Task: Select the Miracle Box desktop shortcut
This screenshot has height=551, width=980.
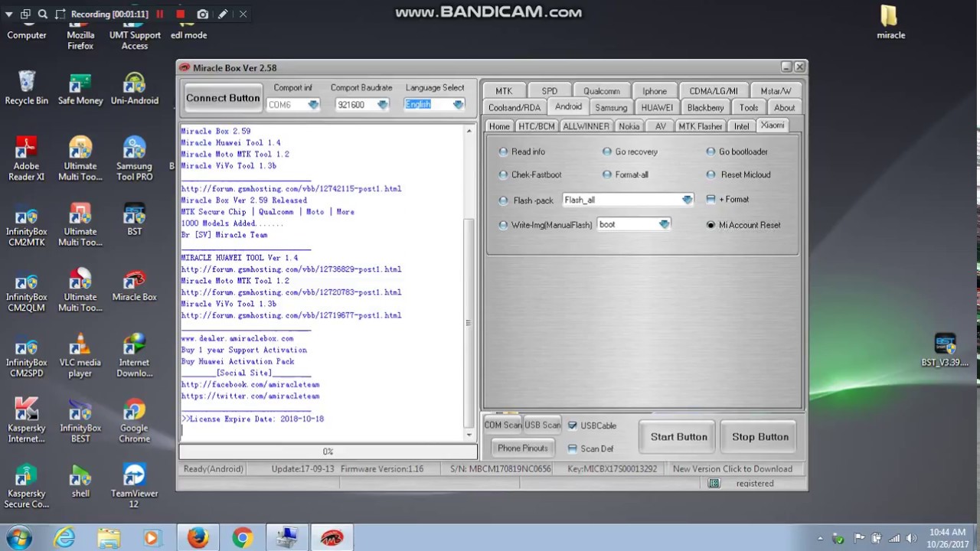Action: 135,285
